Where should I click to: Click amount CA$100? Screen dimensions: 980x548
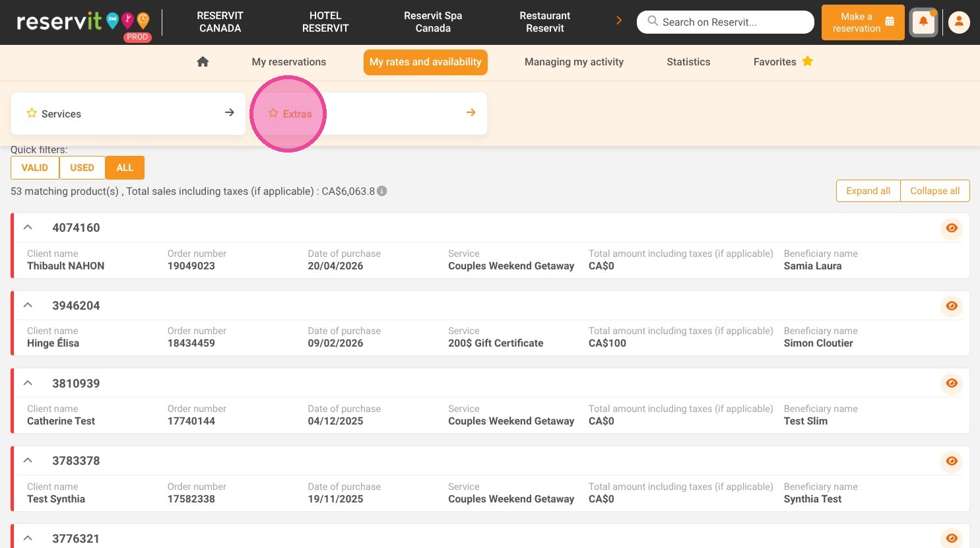607,343
